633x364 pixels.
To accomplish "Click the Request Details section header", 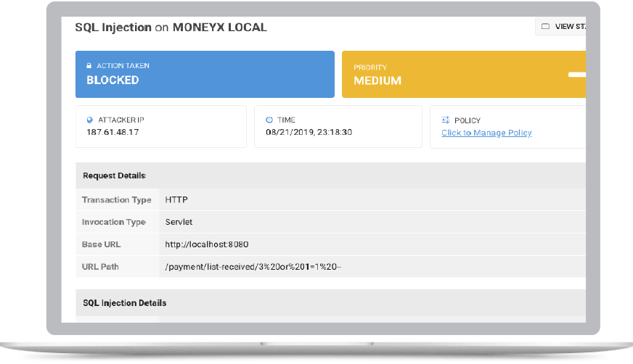I will point(330,175).
